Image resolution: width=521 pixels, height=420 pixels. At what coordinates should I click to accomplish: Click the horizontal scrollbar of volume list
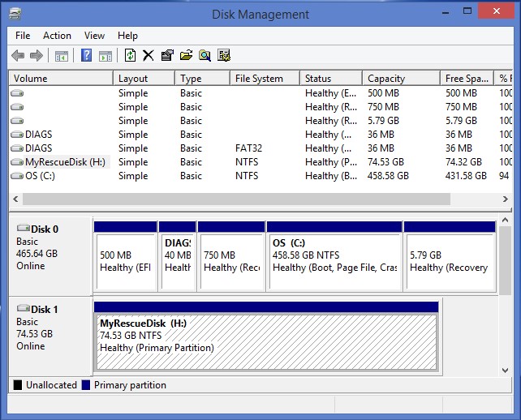tap(235, 199)
